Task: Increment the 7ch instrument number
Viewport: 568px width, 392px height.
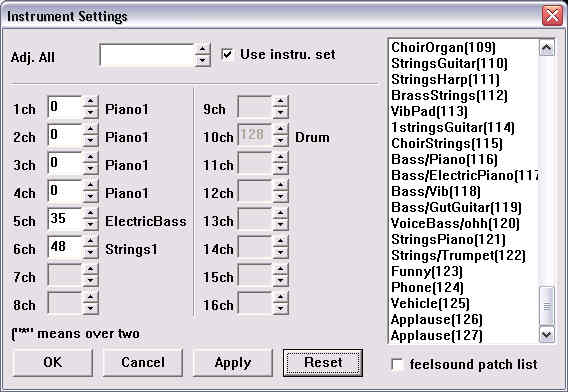Action: click(x=90, y=269)
